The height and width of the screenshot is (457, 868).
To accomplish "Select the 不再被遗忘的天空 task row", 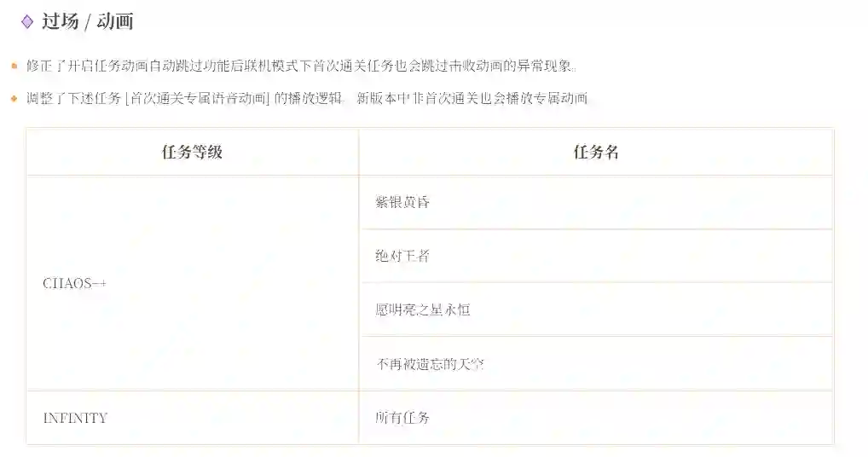I will click(x=596, y=363).
